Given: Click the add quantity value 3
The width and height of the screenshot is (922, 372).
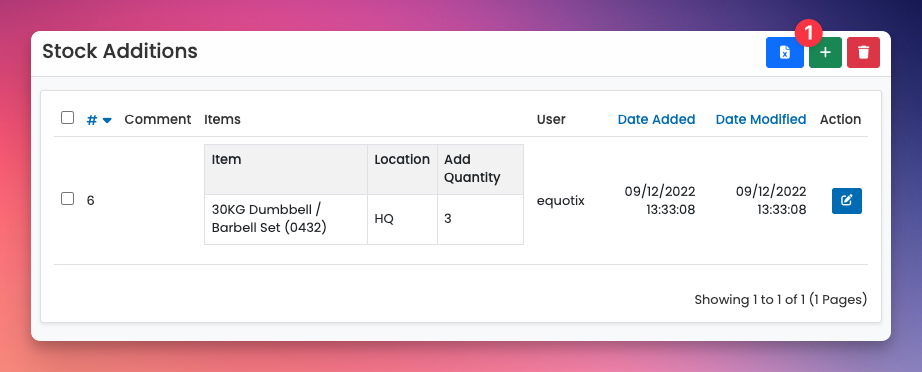Looking at the screenshot, I should click(x=447, y=219).
